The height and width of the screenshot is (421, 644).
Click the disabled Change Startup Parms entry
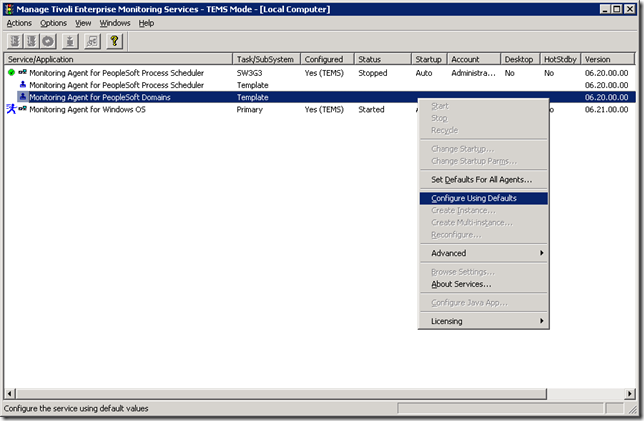click(x=484, y=161)
